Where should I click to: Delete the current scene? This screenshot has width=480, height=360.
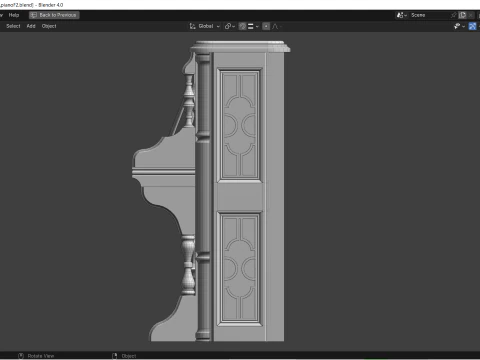pos(470,15)
